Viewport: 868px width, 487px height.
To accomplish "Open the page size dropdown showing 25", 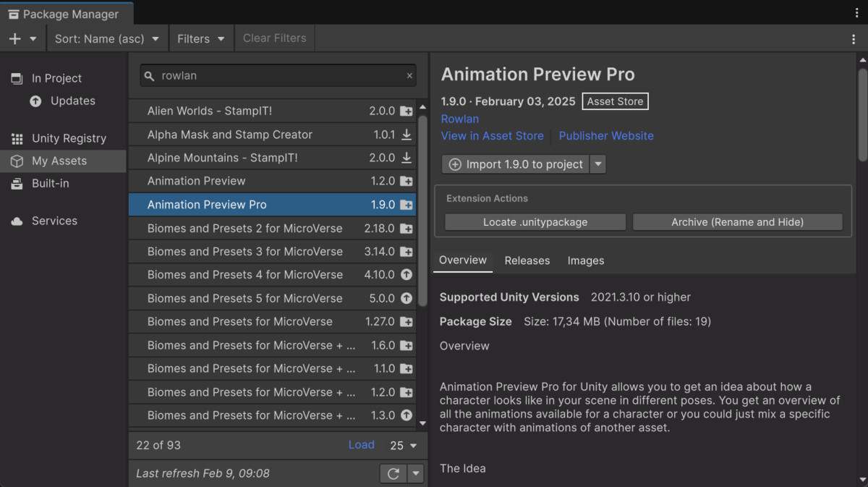I will [403, 445].
